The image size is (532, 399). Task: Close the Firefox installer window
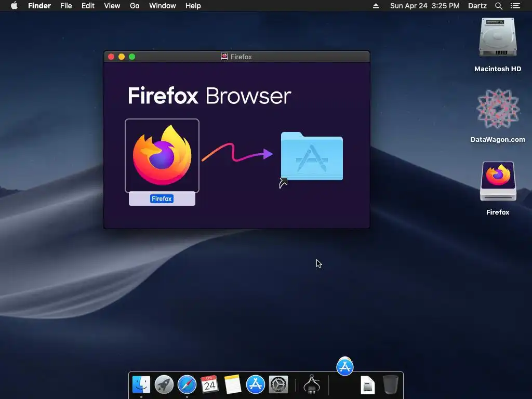(x=111, y=57)
